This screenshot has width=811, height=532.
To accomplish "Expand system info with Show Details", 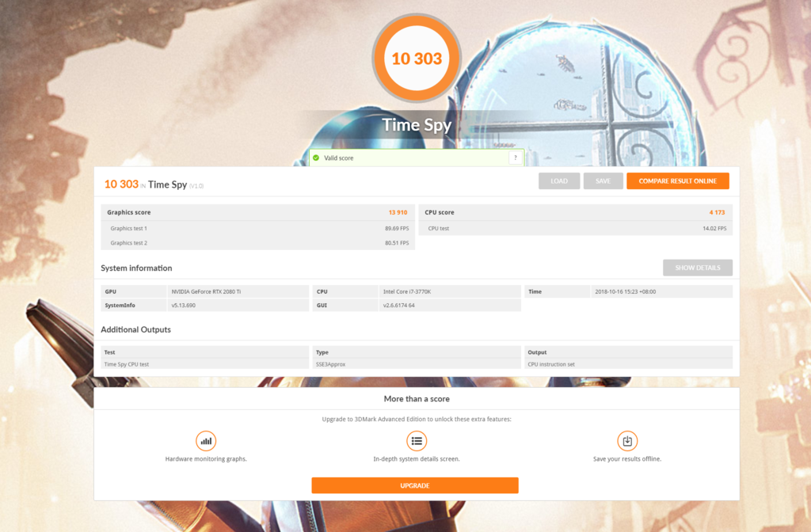I will (x=697, y=268).
